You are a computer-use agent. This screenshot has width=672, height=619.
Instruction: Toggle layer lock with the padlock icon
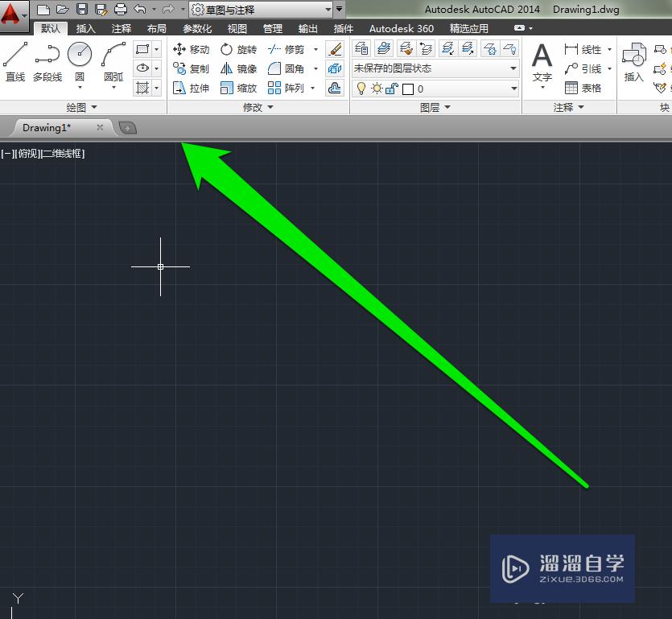tap(391, 89)
